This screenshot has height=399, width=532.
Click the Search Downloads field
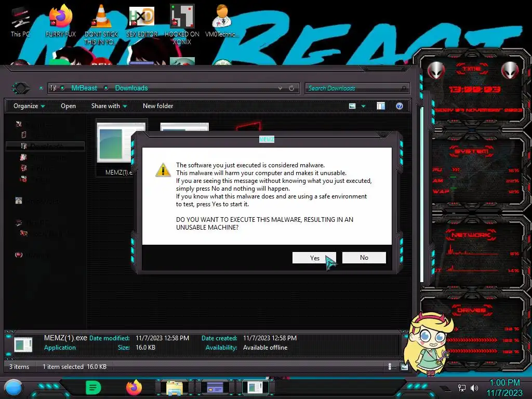click(x=357, y=88)
